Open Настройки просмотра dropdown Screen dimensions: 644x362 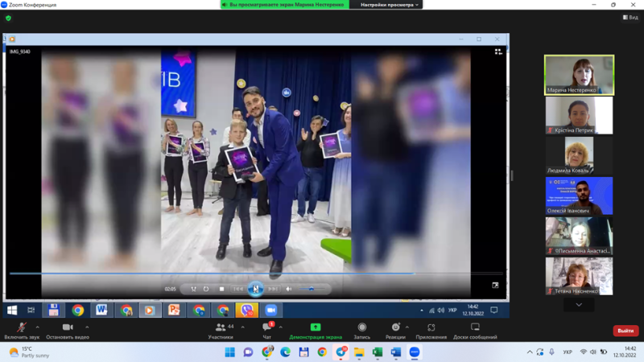(389, 5)
